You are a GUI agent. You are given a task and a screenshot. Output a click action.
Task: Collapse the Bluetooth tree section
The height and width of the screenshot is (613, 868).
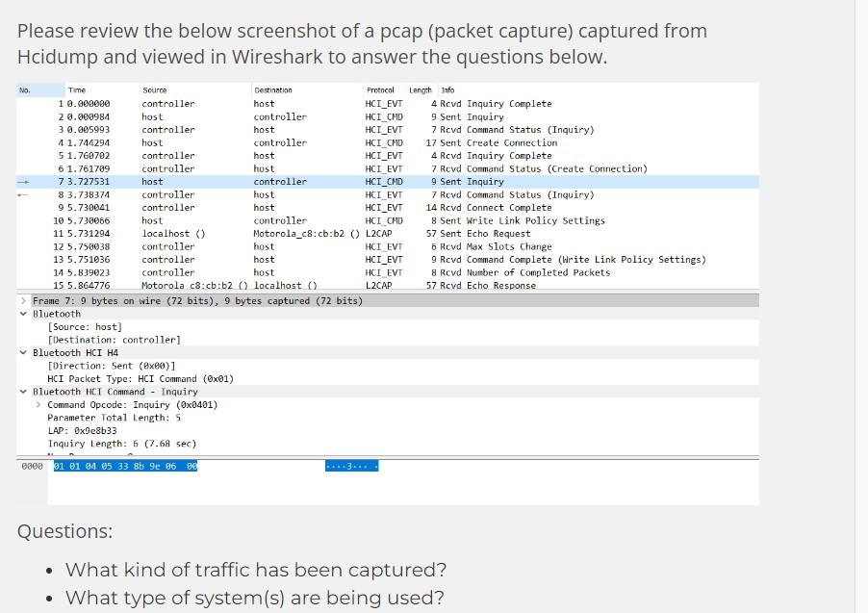point(23,314)
